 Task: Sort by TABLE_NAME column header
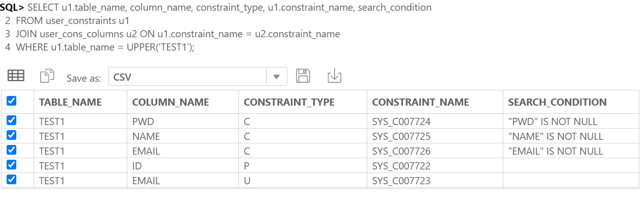click(x=70, y=102)
